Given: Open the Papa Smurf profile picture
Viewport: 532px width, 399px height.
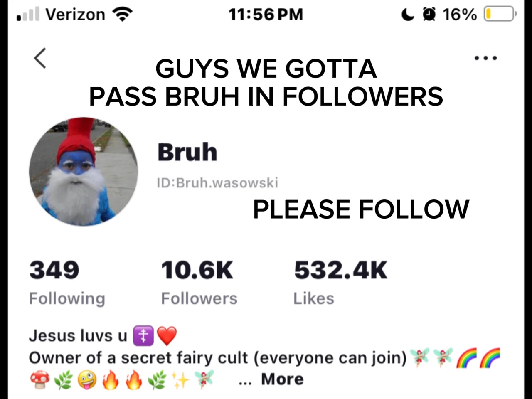Looking at the screenshot, I should 84,172.
